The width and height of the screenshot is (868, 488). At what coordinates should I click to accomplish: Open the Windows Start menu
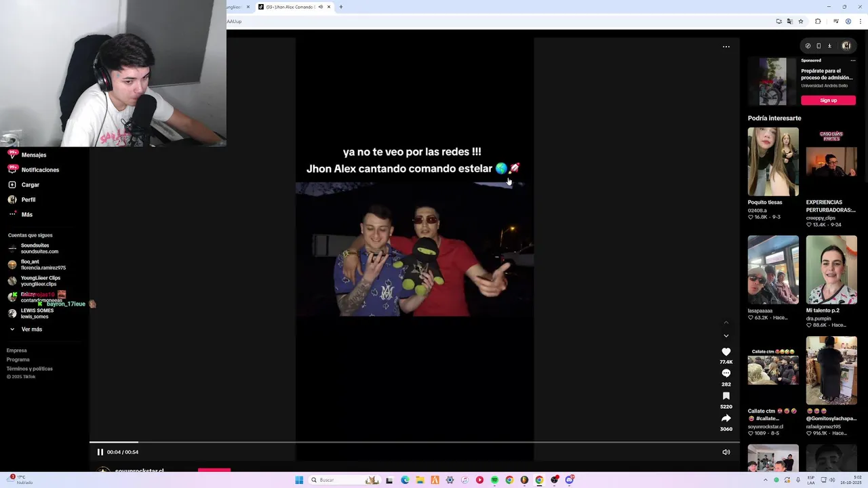pyautogui.click(x=299, y=480)
